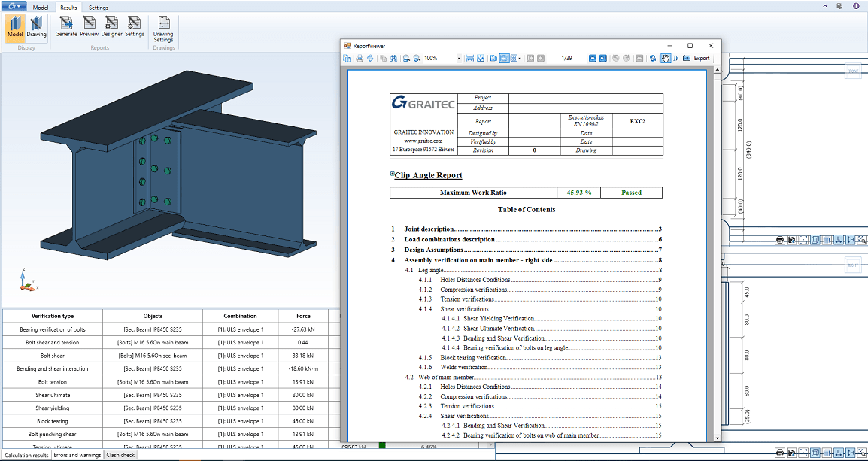Open multiple pages layout dropdown arrow
Viewport: 868px width, 461px height.
coord(520,58)
